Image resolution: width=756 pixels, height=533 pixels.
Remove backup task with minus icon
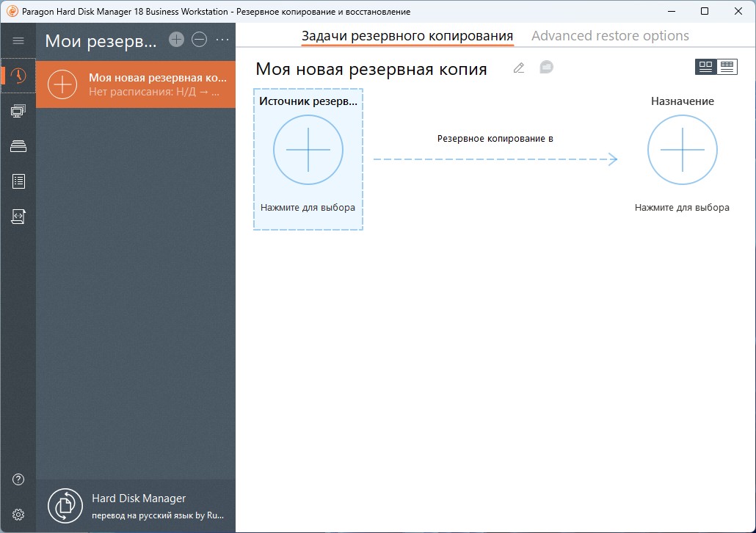199,40
